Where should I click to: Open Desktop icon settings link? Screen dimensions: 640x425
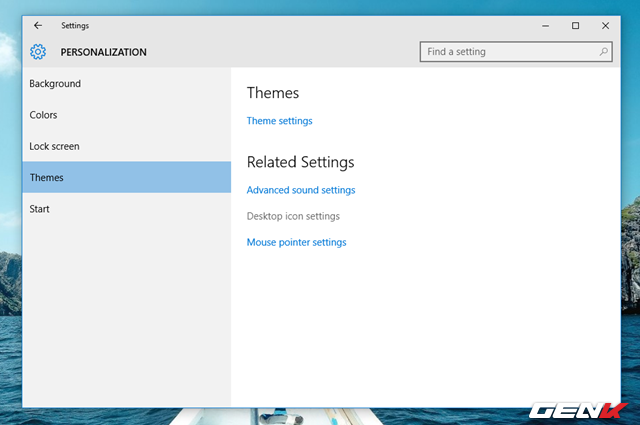pyautogui.click(x=293, y=216)
